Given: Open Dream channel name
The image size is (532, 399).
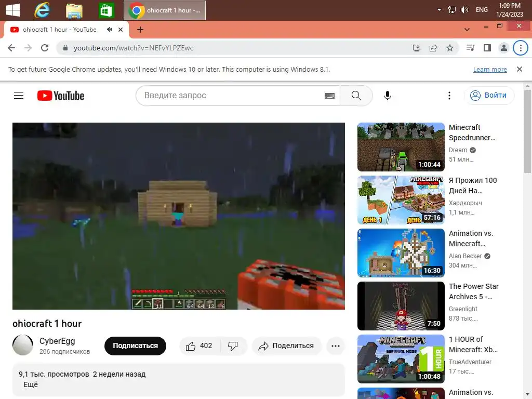Looking at the screenshot, I should point(458,150).
